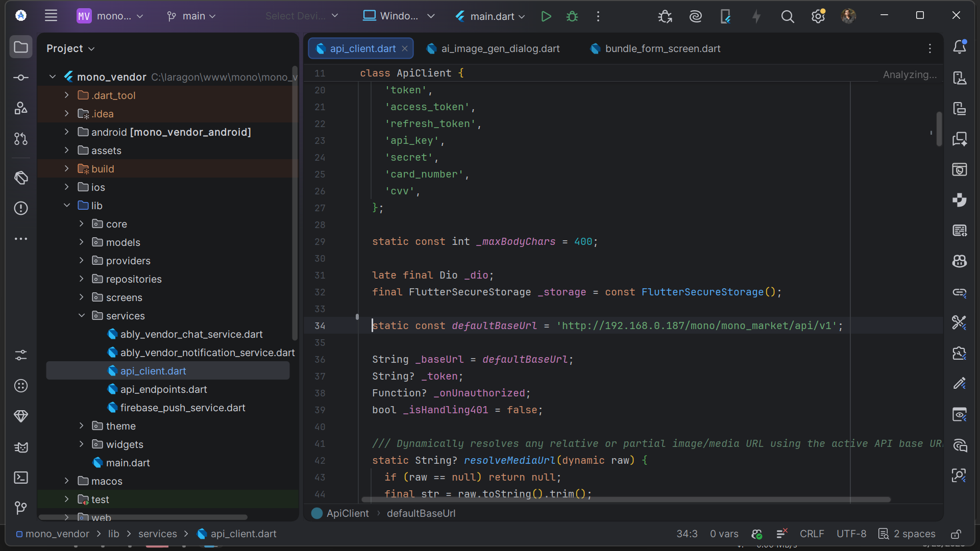Screen dimensions: 980x551
Task: Open Notifications bell icon
Action: click(x=960, y=47)
